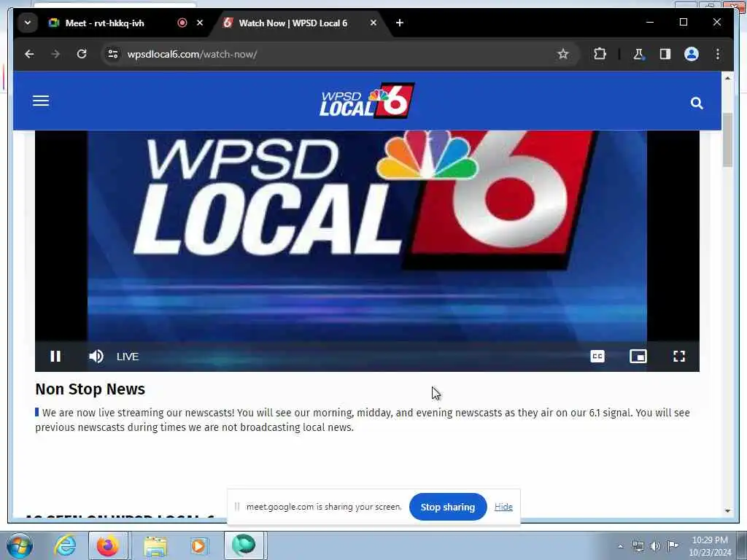Open Action Center flag icon

(673, 545)
